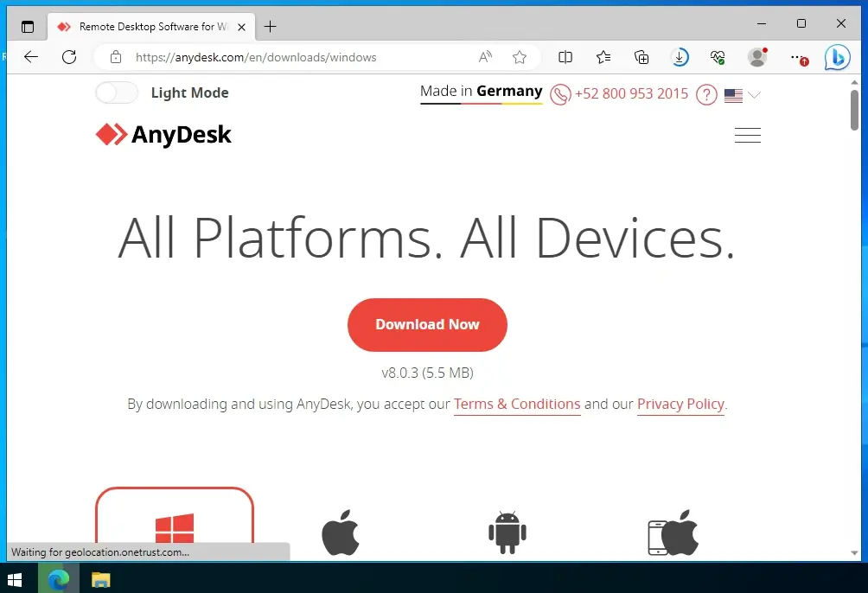Add this page to favorites
The width and height of the screenshot is (868, 593).
[520, 57]
